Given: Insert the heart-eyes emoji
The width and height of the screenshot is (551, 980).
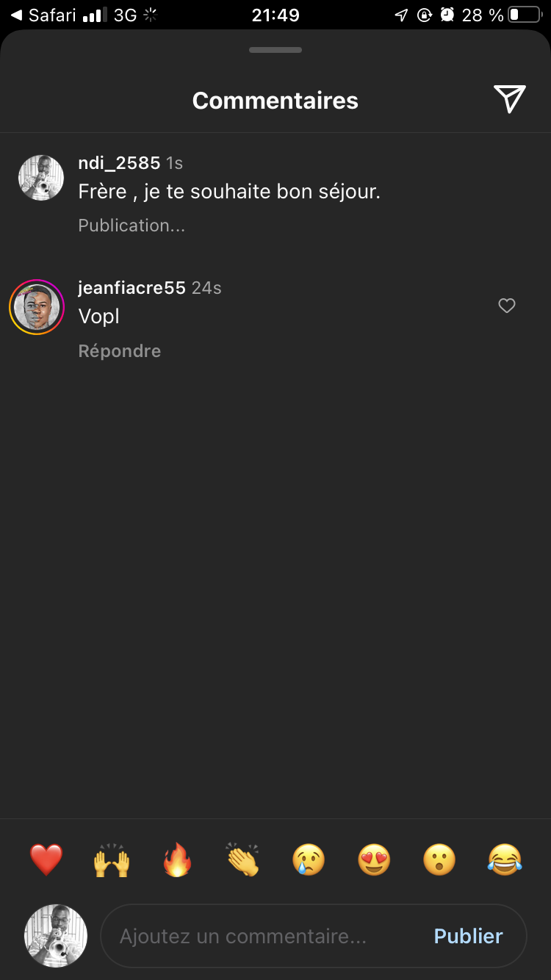Looking at the screenshot, I should (374, 860).
